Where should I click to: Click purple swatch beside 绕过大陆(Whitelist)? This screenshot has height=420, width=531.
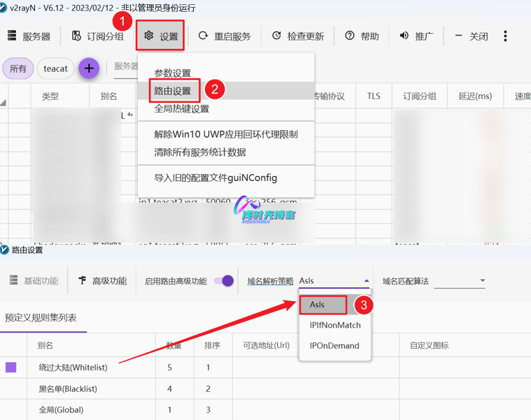click(11, 367)
